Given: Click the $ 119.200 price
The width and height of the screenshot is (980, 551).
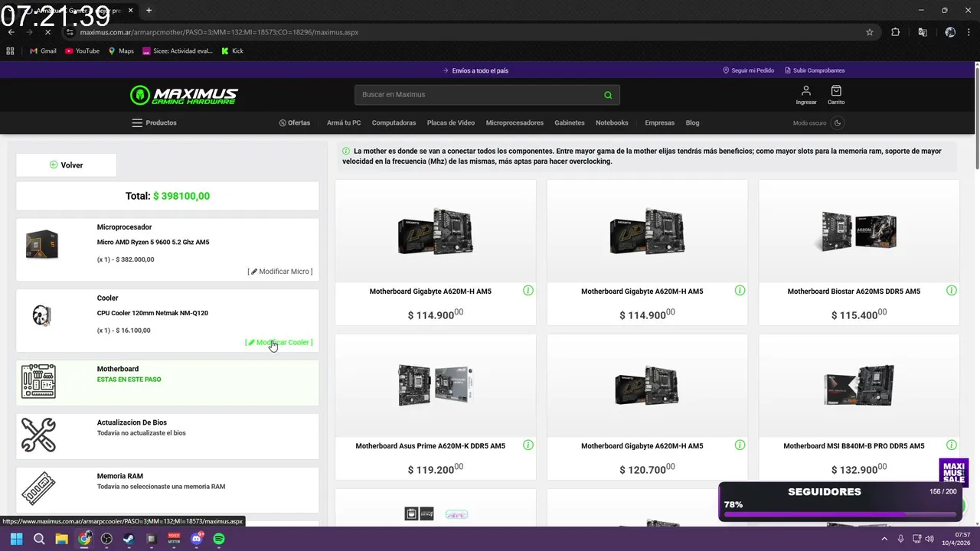Looking at the screenshot, I should (436, 469).
